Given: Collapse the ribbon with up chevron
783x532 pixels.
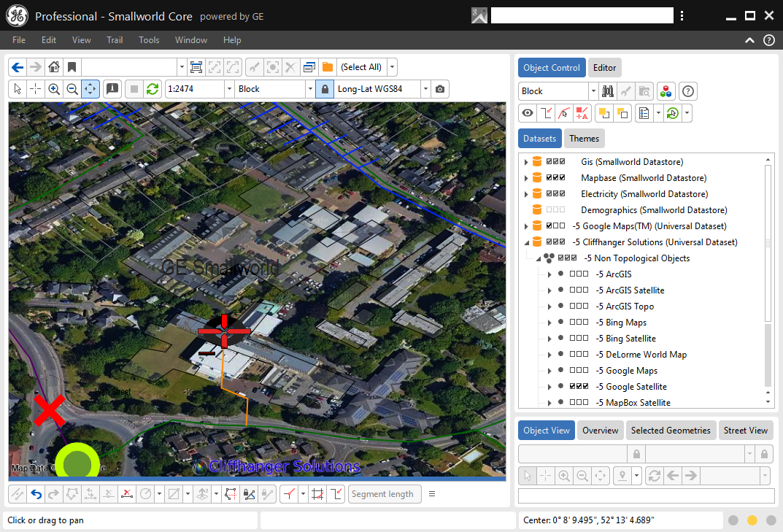Looking at the screenshot, I should (x=749, y=40).
